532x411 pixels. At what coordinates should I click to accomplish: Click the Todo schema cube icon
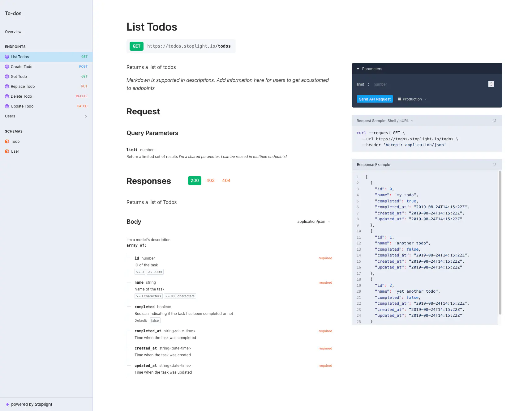click(x=7, y=142)
